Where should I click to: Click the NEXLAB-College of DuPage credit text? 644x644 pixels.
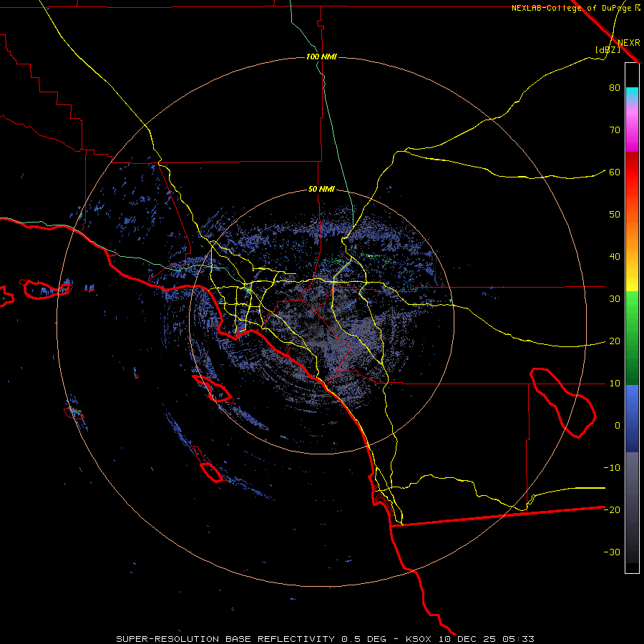(571, 8)
